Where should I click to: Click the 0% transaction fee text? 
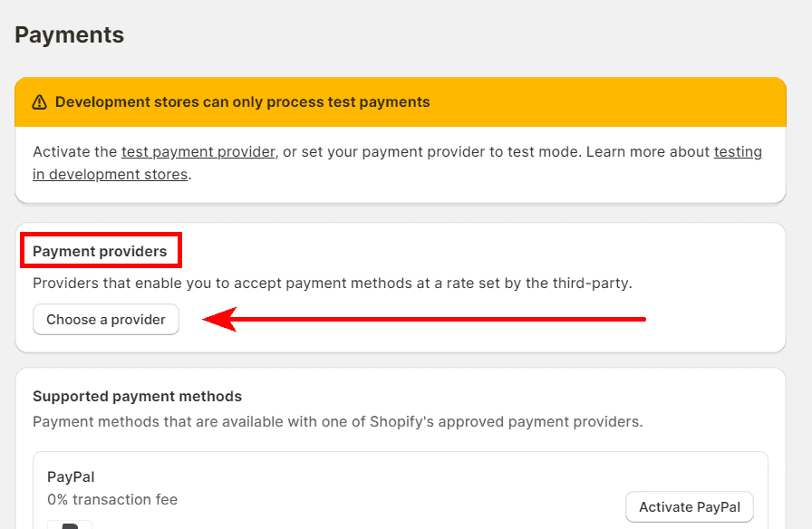(x=112, y=499)
